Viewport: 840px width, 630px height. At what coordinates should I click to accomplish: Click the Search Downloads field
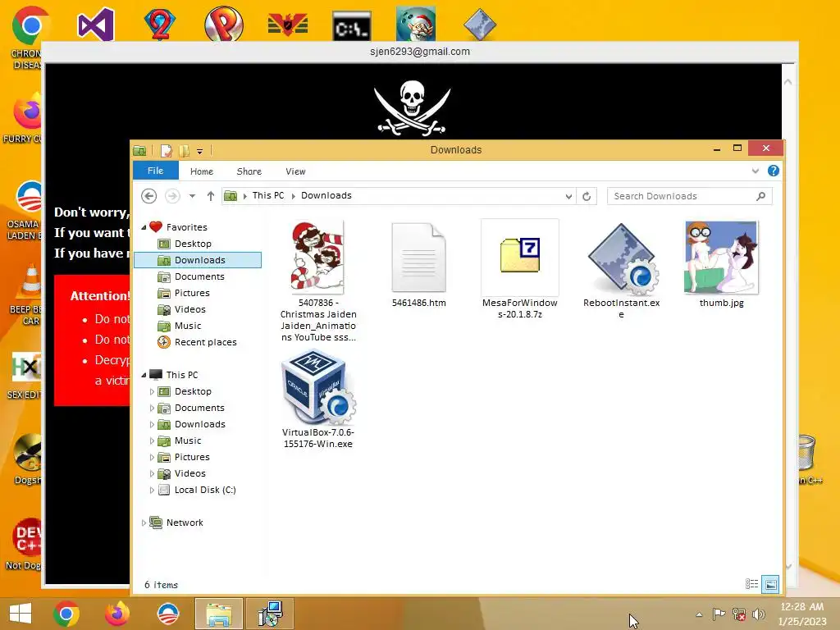[689, 196]
